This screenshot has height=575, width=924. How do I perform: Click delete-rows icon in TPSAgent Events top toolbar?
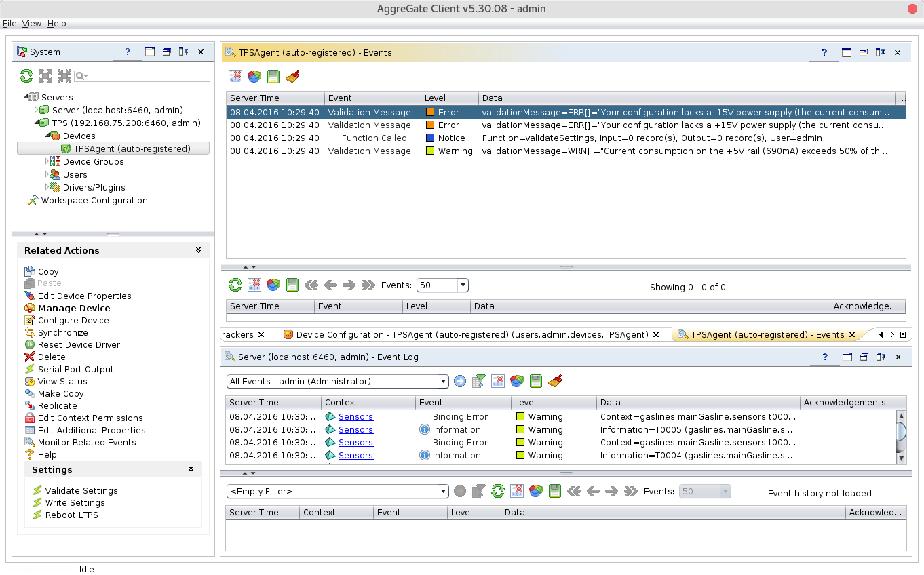pos(235,77)
